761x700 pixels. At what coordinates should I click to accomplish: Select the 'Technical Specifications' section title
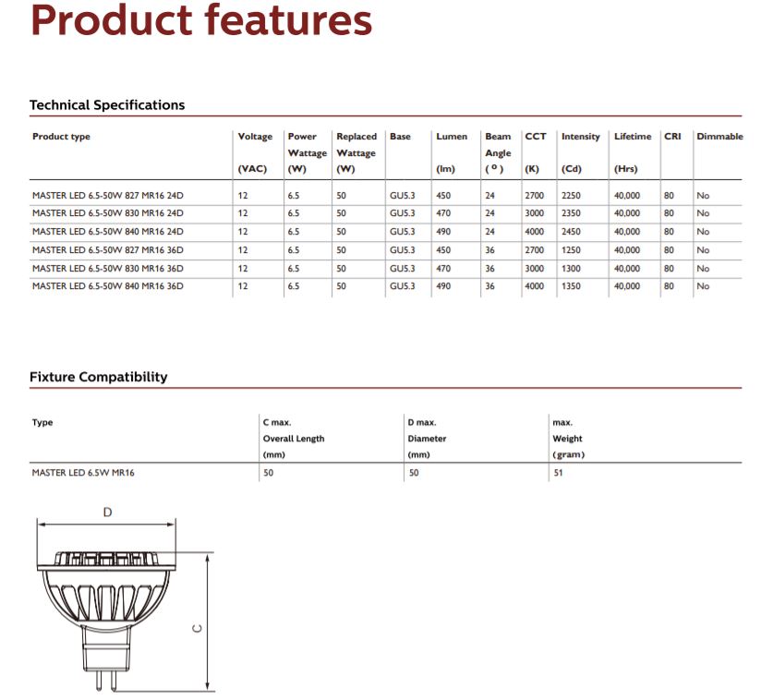pos(107,105)
